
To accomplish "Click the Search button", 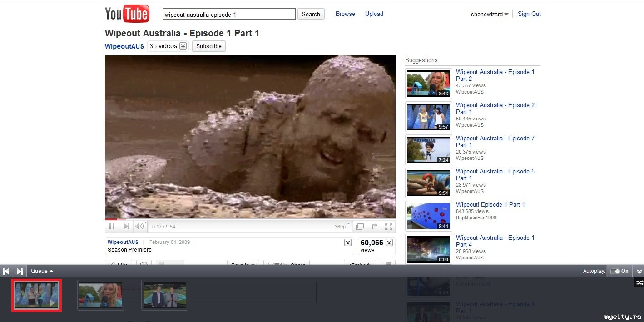I will coord(311,14).
